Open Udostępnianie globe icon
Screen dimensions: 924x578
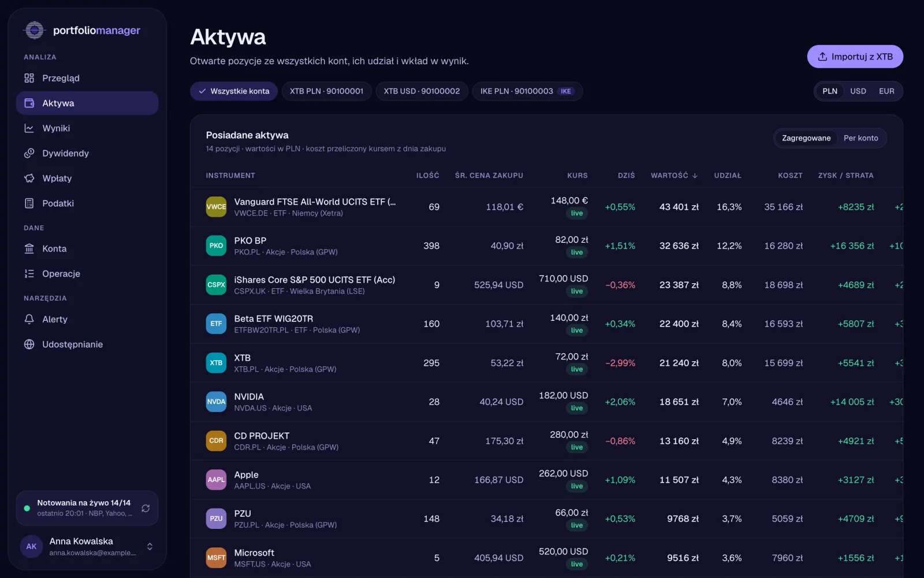pyautogui.click(x=29, y=344)
